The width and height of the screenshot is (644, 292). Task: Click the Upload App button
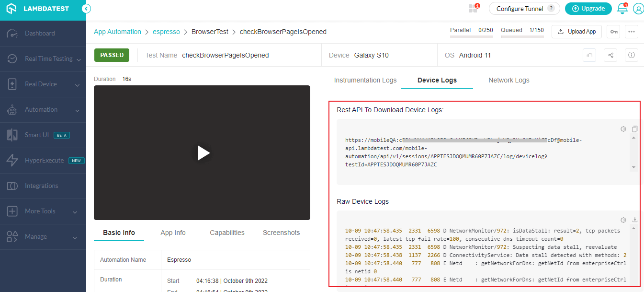tap(576, 32)
